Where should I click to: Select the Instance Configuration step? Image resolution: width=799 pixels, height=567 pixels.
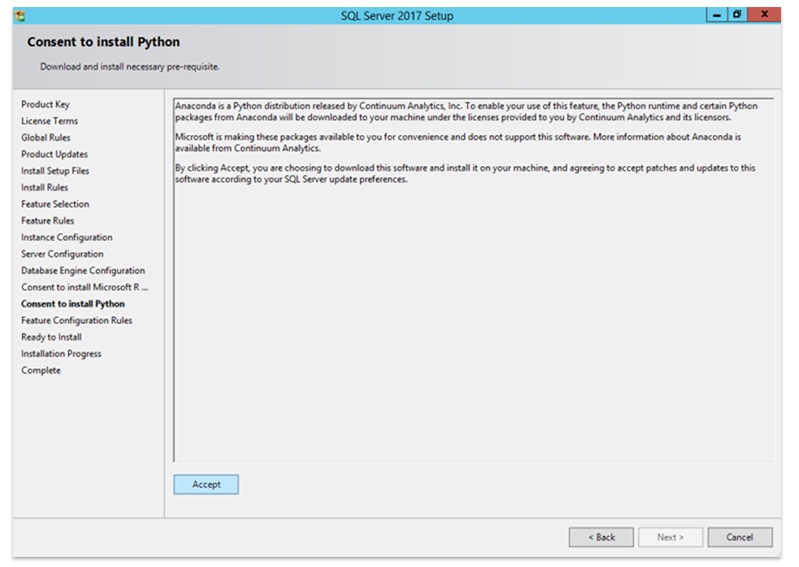[67, 237]
